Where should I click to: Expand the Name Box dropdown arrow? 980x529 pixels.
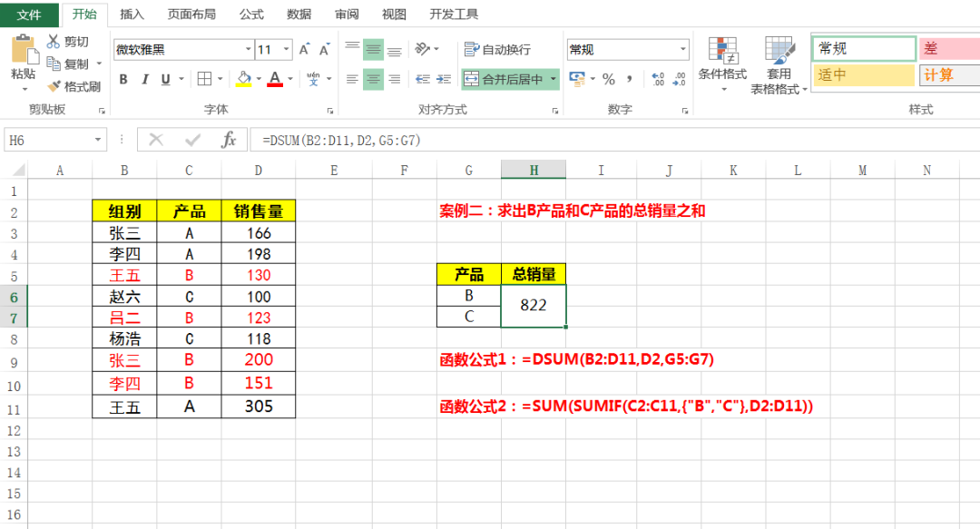click(x=99, y=140)
